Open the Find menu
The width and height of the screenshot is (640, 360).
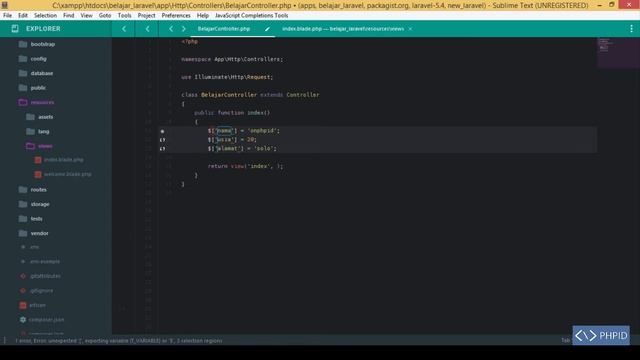pos(69,16)
